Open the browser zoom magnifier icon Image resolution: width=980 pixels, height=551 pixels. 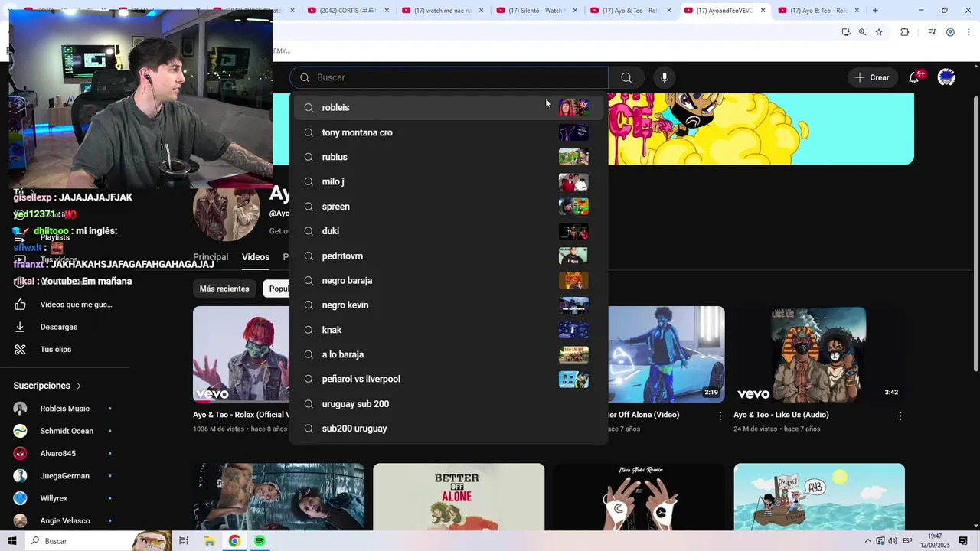coord(862,32)
